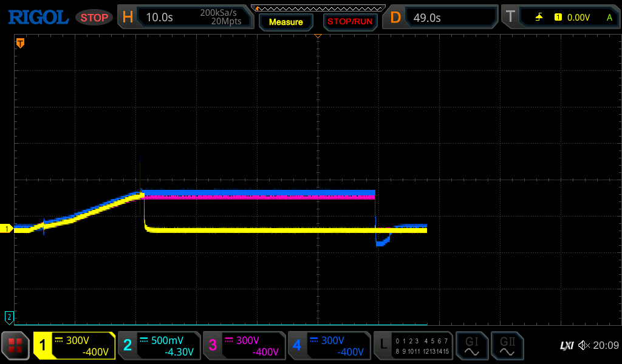The image size is (622, 364).
Task: Open the GI waveform generator icon
Action: tap(471, 346)
